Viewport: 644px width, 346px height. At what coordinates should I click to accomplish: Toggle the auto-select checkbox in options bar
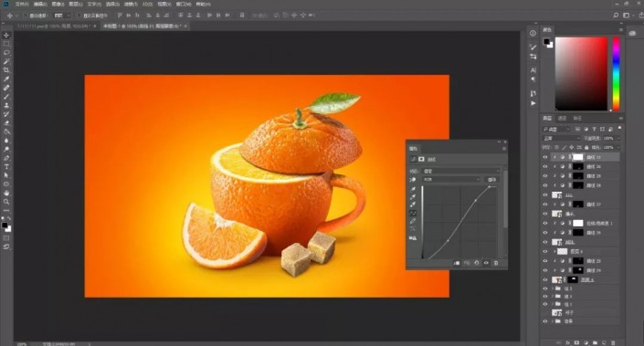[25, 16]
